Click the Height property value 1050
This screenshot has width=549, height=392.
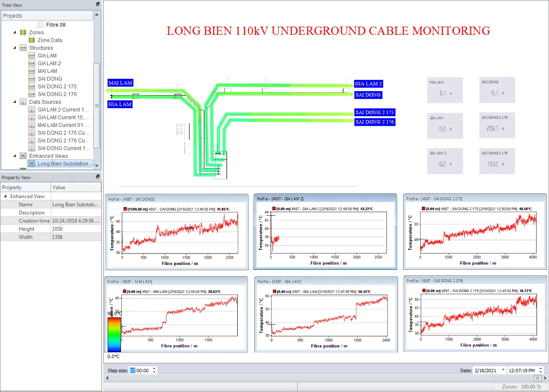click(x=76, y=229)
